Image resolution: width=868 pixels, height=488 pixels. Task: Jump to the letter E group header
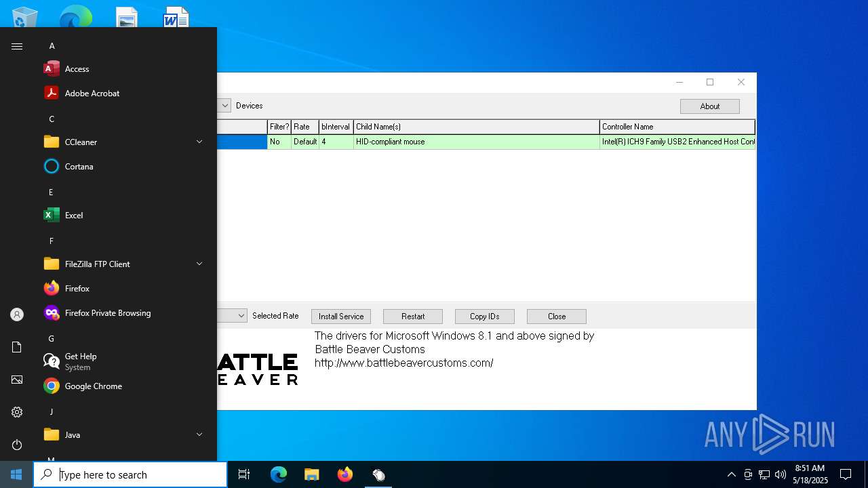[51, 192]
